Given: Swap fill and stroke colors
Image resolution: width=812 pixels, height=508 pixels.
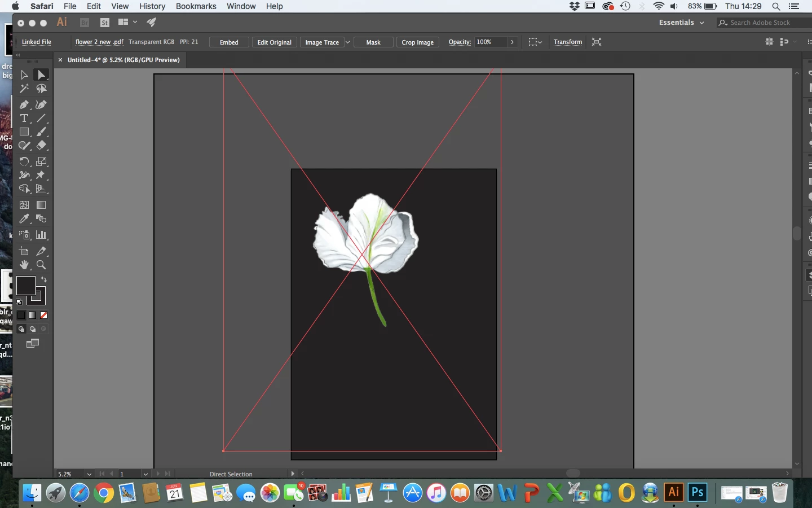Looking at the screenshot, I should 44,280.
